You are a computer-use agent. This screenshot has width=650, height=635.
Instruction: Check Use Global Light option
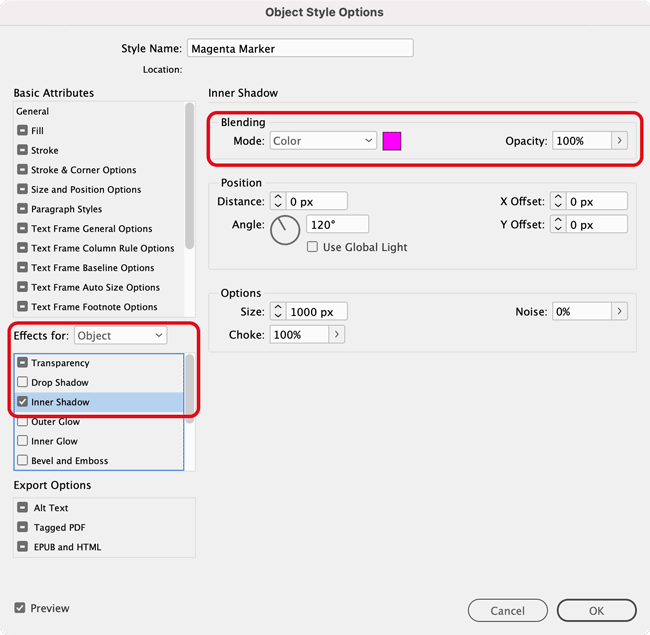tap(312, 247)
